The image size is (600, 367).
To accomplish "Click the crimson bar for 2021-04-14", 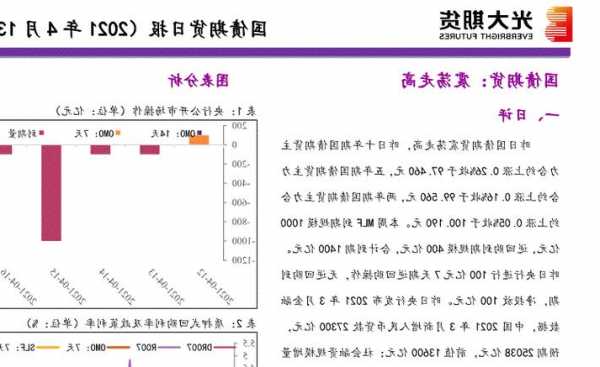I will (100, 149).
